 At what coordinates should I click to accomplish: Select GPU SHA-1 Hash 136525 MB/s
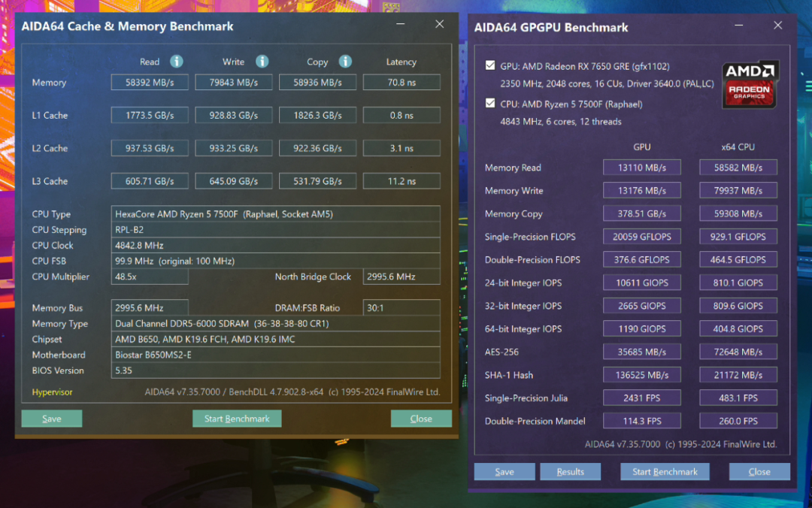click(641, 375)
